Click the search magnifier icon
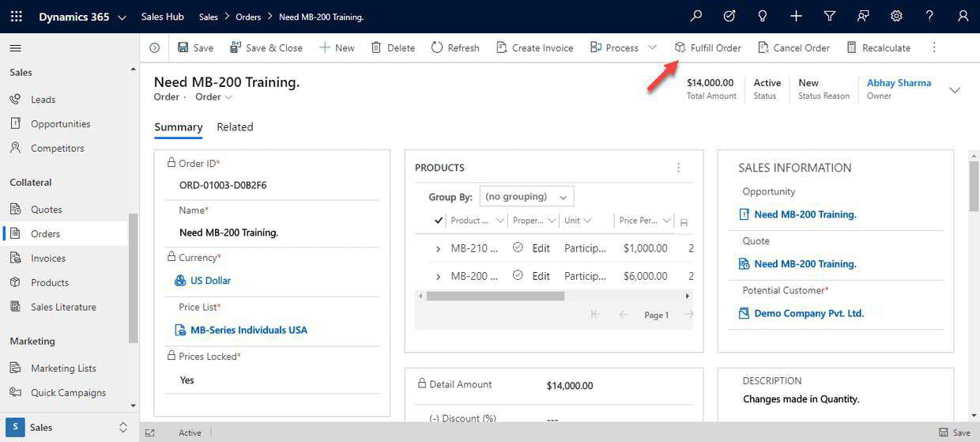 point(696,16)
